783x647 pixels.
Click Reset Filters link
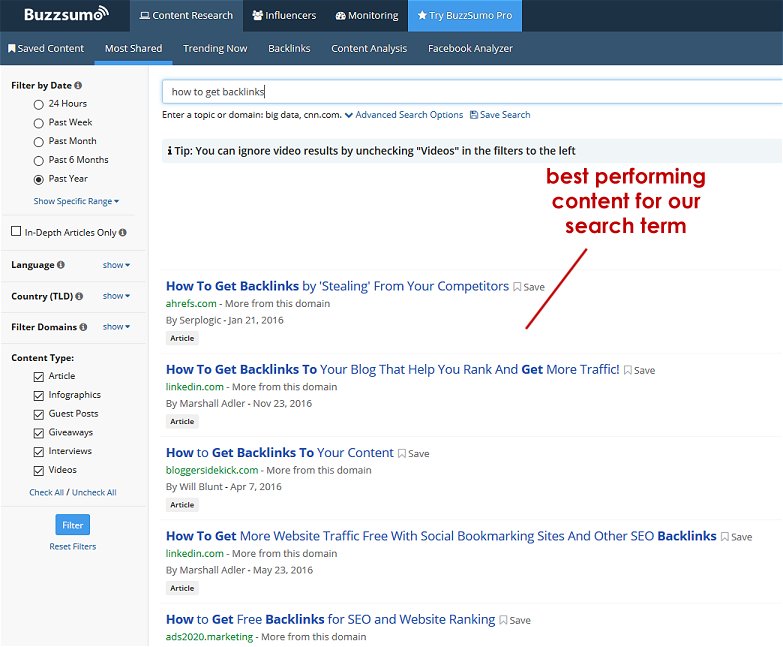point(72,547)
